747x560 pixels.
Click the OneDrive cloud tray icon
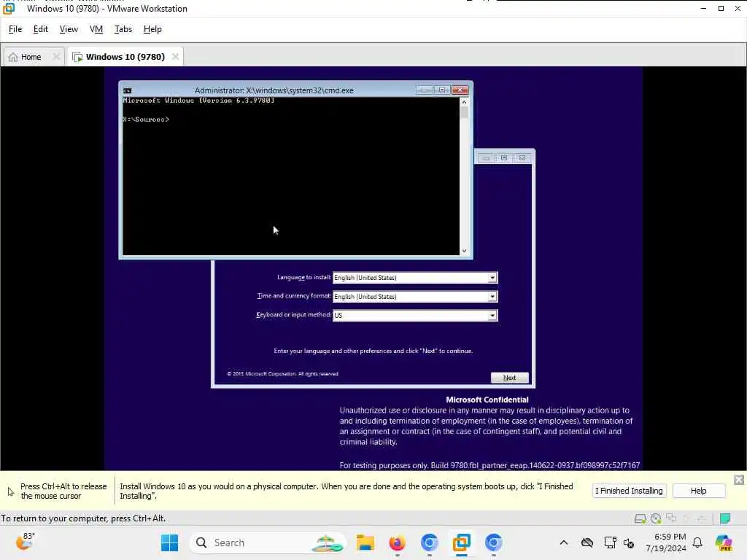tap(587, 542)
